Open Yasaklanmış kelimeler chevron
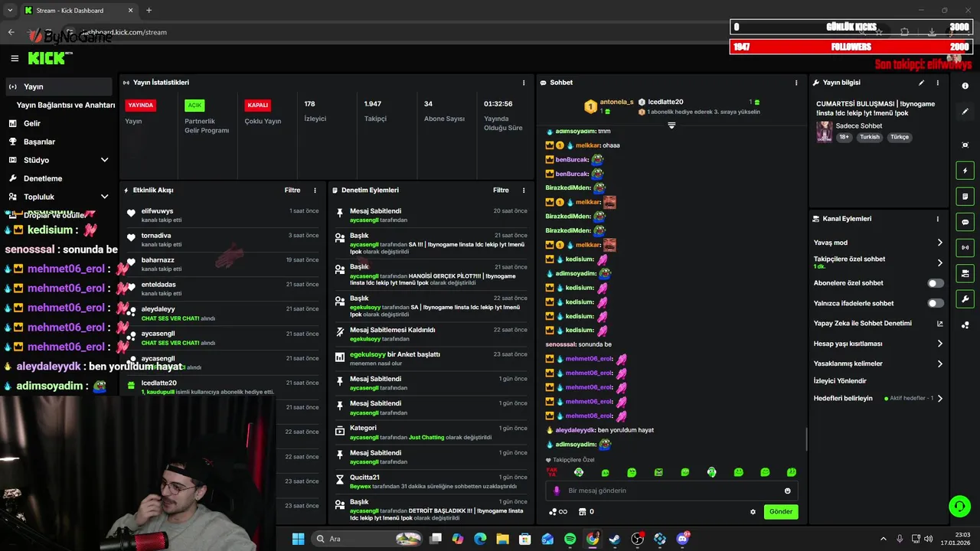The height and width of the screenshot is (551, 980). coord(940,364)
